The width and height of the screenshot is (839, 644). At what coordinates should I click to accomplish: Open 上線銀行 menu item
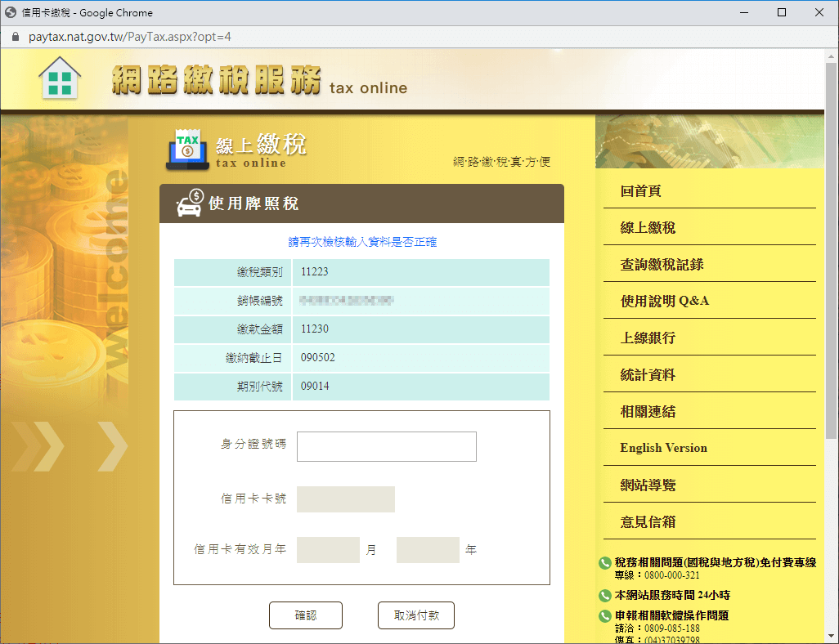coord(648,338)
